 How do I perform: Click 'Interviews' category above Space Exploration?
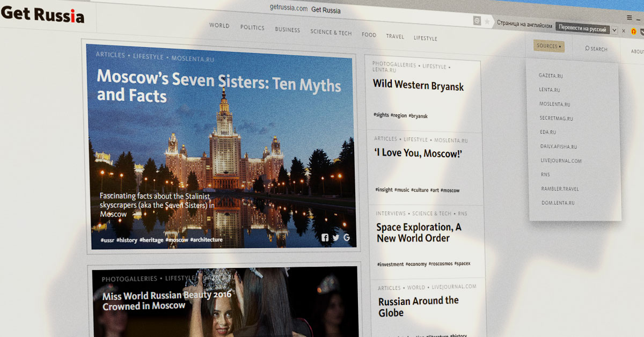point(391,214)
